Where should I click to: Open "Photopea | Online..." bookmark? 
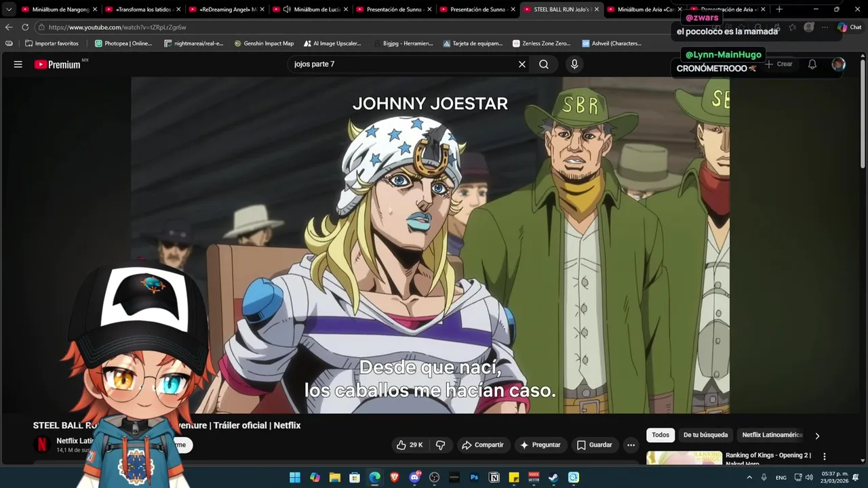[123, 43]
